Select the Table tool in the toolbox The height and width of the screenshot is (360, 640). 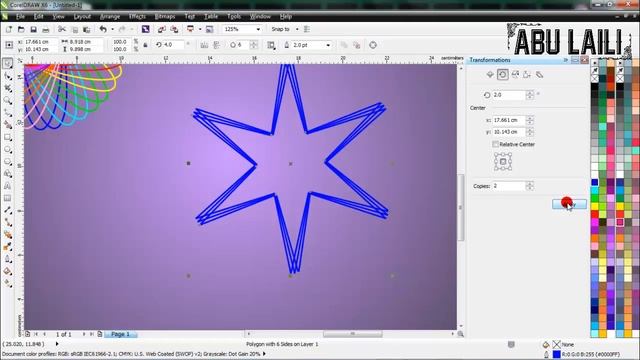click(8, 198)
